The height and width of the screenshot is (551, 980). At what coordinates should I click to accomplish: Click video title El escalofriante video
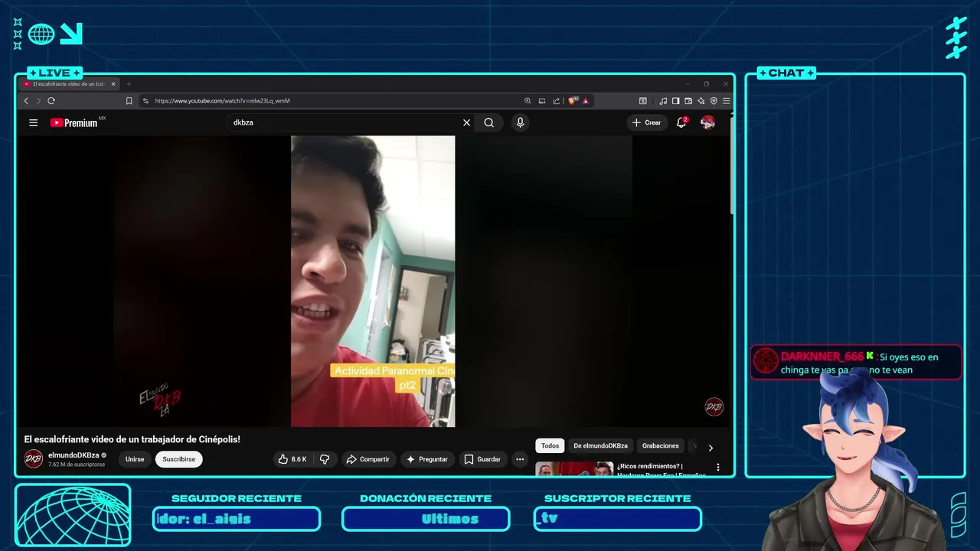[x=132, y=439]
